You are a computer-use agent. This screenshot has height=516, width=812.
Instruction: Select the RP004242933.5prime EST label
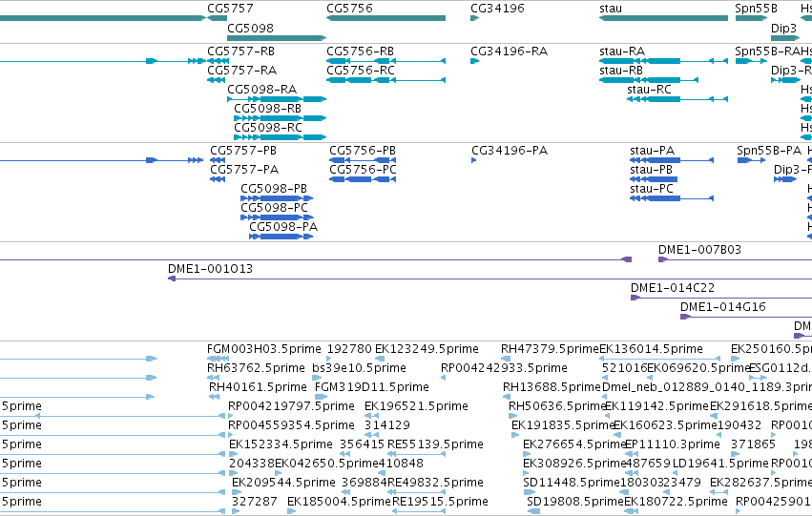(x=504, y=368)
